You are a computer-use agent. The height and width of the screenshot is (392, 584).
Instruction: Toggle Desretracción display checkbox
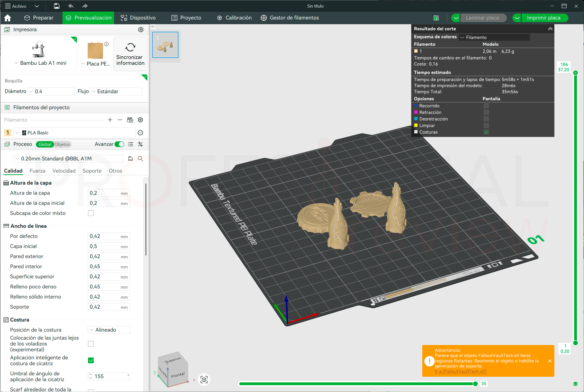486,119
